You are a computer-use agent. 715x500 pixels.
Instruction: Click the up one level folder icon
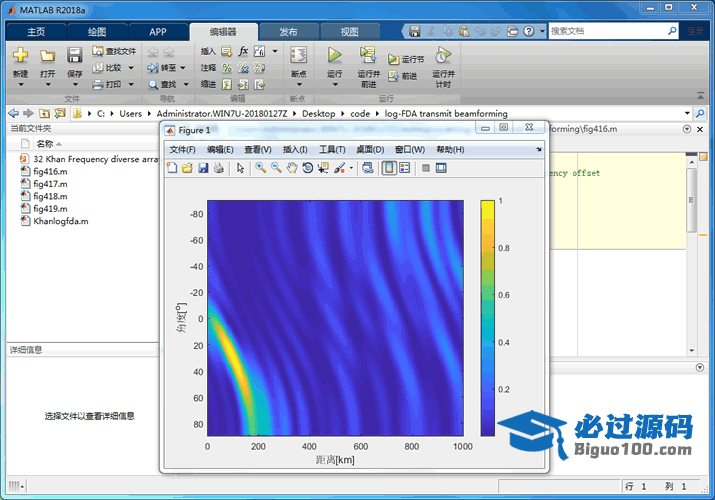click(x=44, y=113)
